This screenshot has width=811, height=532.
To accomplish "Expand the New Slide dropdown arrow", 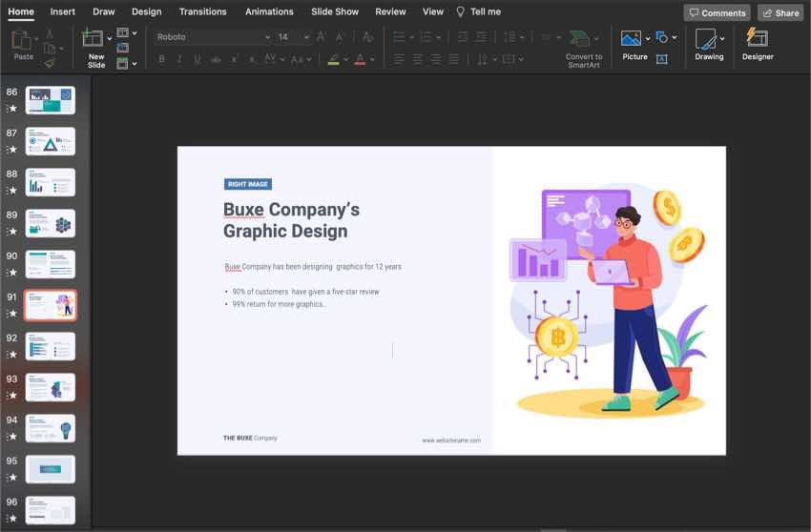I will tap(109, 39).
